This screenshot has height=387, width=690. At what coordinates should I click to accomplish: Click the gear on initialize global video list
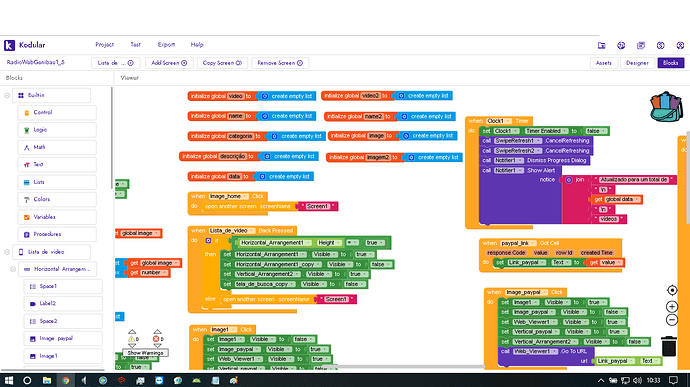click(x=264, y=96)
